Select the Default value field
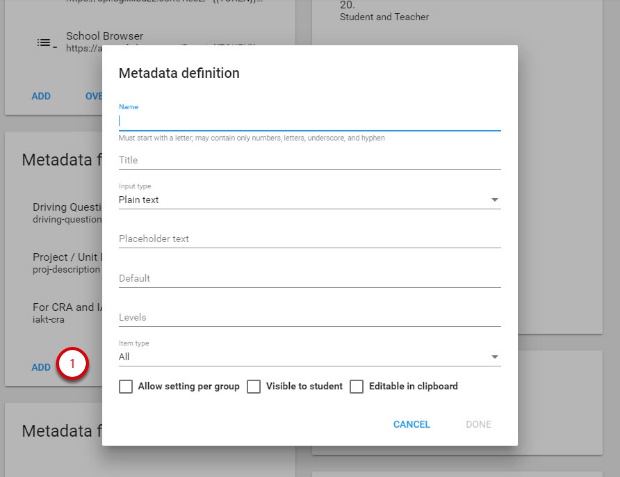Viewport: 620px width, 477px height. tap(309, 278)
